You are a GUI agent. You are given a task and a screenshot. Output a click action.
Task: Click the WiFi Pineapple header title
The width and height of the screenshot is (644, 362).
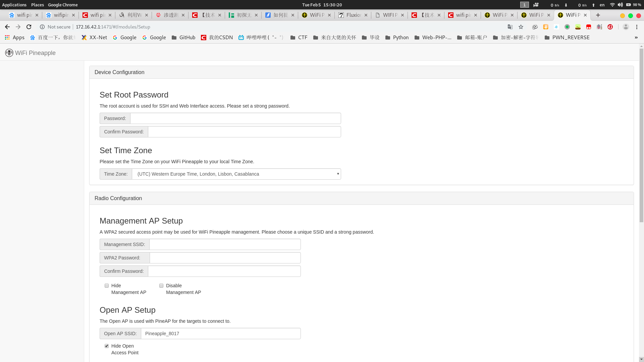tap(35, 53)
